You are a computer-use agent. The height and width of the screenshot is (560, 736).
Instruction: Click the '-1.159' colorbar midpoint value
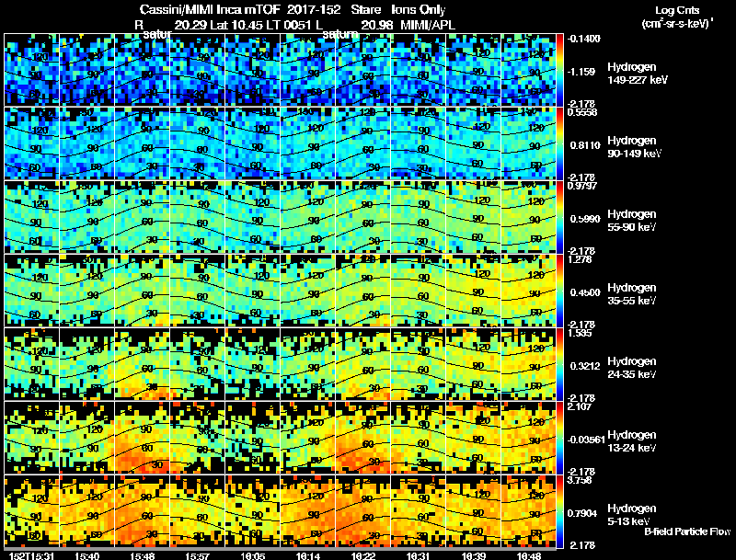point(581,72)
